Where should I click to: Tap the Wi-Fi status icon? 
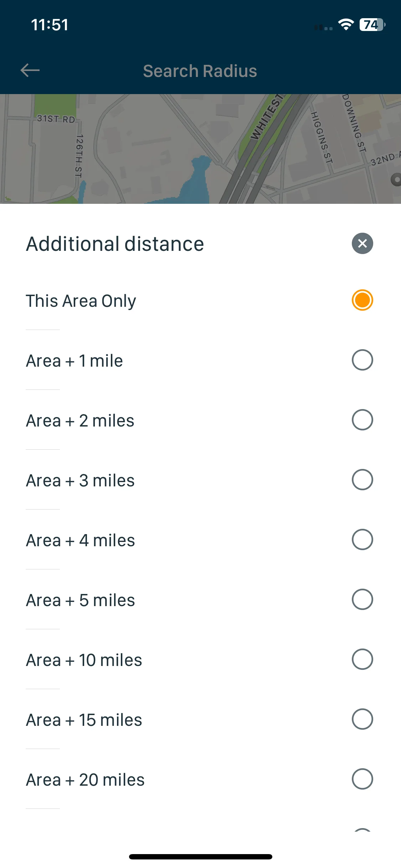coord(346,25)
